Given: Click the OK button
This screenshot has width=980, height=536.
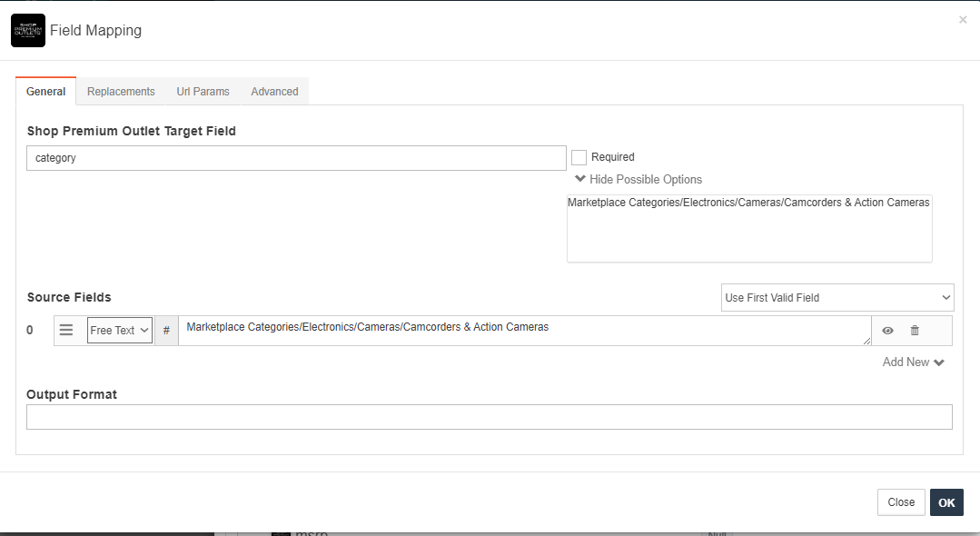Looking at the screenshot, I should click(946, 502).
